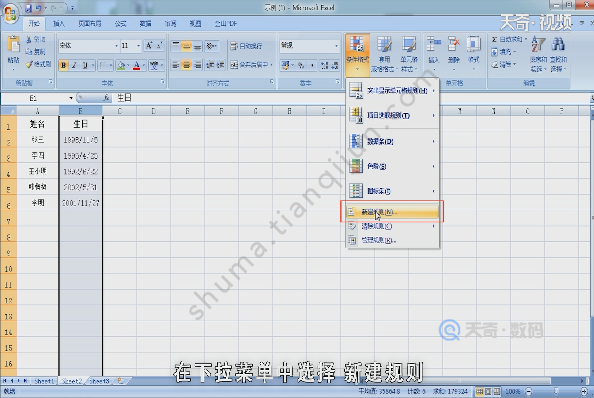The width and height of the screenshot is (594, 398).
Task: Toggle Center horizontal alignment
Action: pos(186,65)
